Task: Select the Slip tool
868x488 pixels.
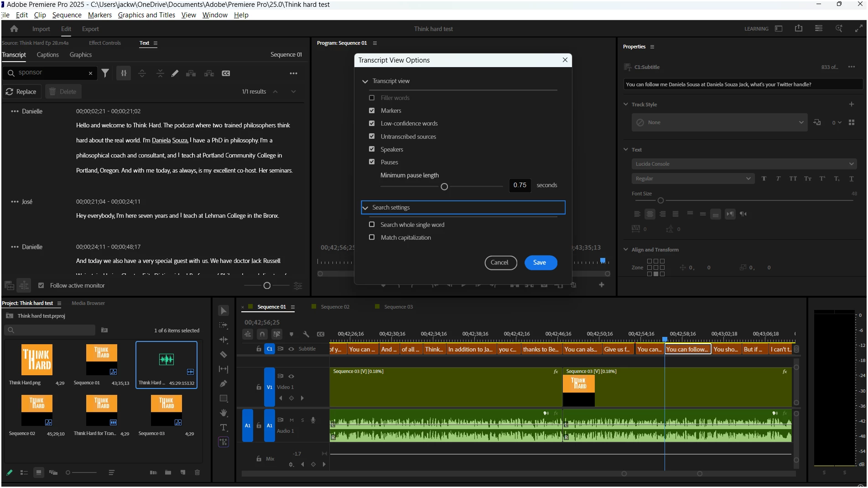Action: tap(223, 369)
